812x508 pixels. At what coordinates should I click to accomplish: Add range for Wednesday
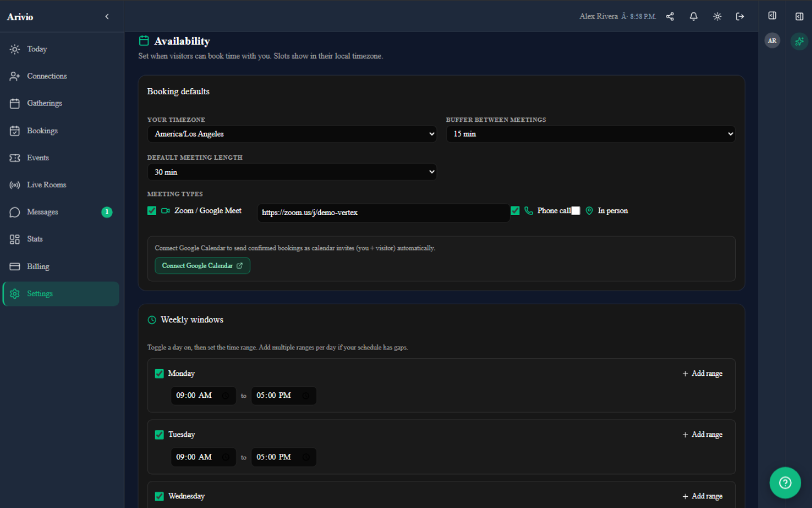[702, 496]
